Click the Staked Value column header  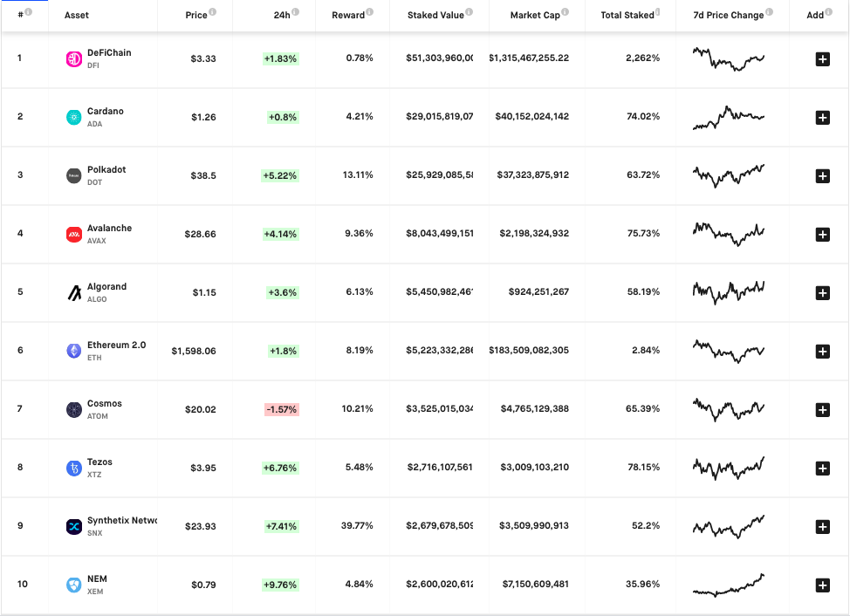coord(435,15)
